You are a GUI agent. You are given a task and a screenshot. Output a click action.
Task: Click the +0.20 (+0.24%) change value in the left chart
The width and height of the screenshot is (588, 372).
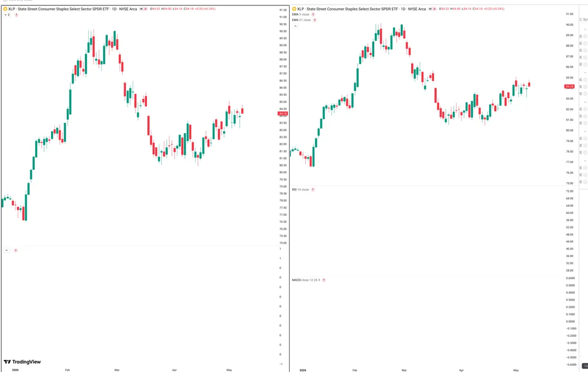click(205, 9)
